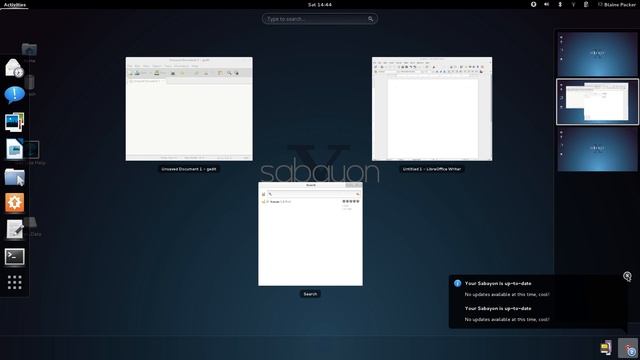Focus the Type to search field
The width and height of the screenshot is (640, 360).
coord(320,19)
